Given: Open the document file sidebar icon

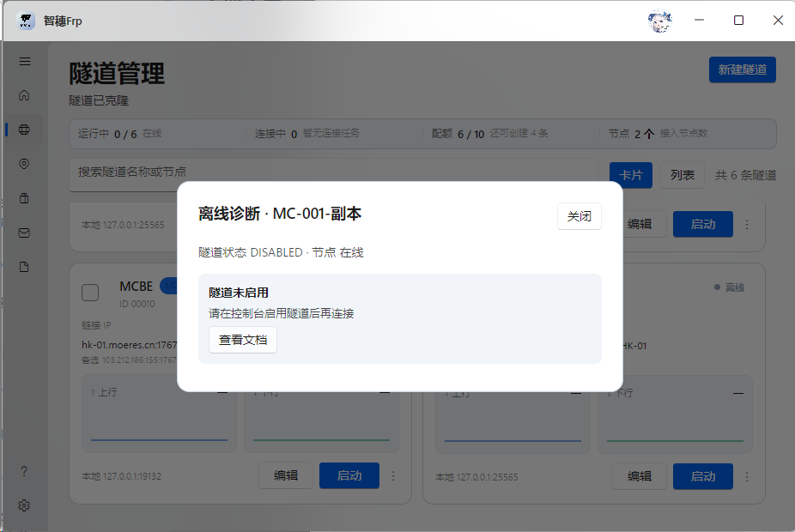Looking at the screenshot, I should click(24, 267).
